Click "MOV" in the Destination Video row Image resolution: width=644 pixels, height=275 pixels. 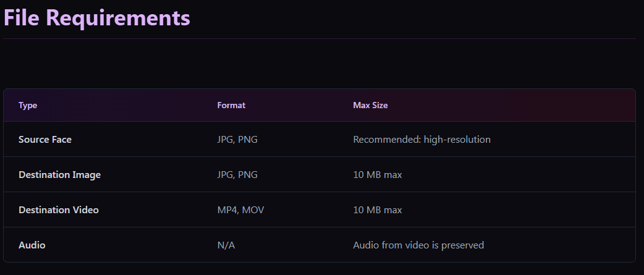coord(253,210)
